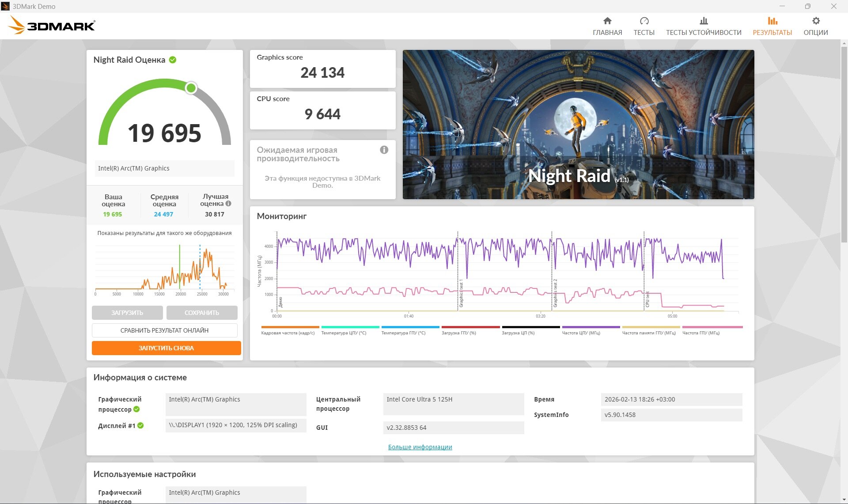
Task: Click green check beside Графический процессор
Action: point(136,409)
